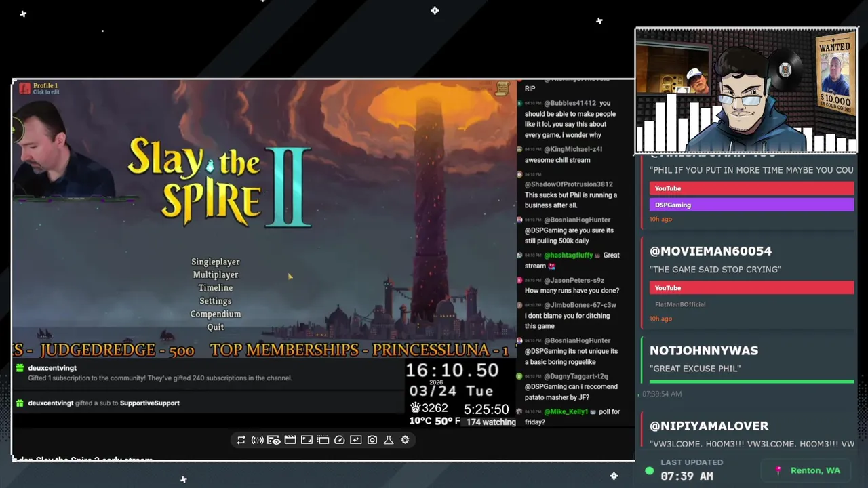Click SupportiveSupport name in sub alert
The height and width of the screenshot is (488, 868).
pos(150,403)
